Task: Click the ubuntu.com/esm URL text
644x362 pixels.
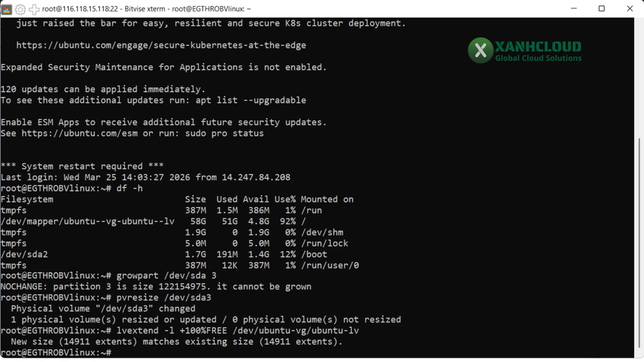Action: point(79,133)
